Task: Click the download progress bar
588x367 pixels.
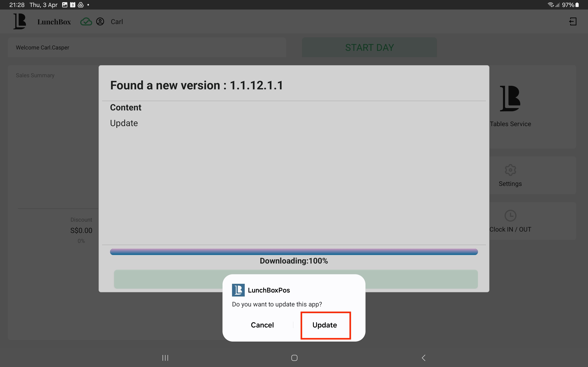Action: click(x=294, y=252)
